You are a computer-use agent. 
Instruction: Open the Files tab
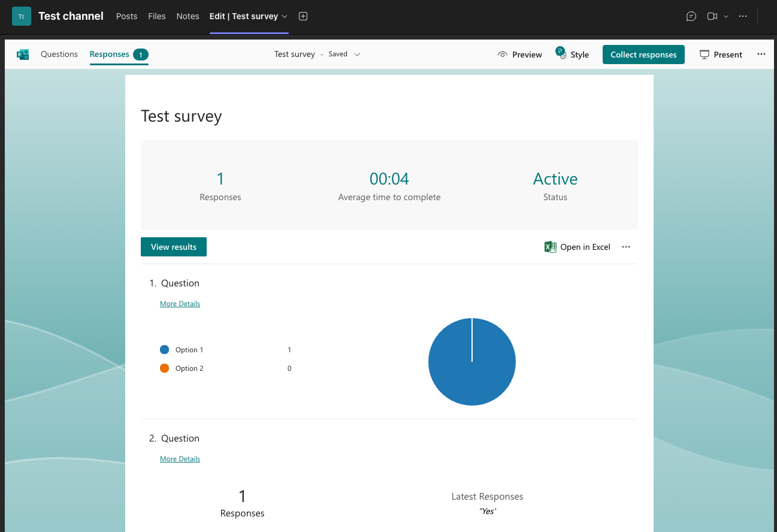157,16
